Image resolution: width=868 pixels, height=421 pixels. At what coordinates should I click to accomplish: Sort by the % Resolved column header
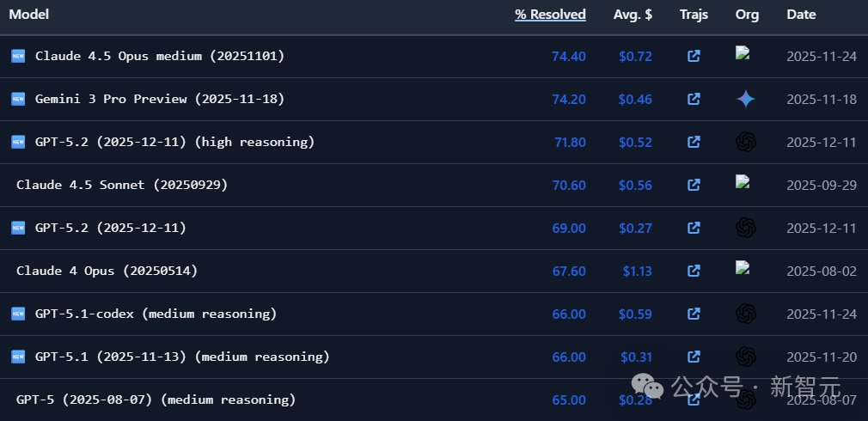550,15
